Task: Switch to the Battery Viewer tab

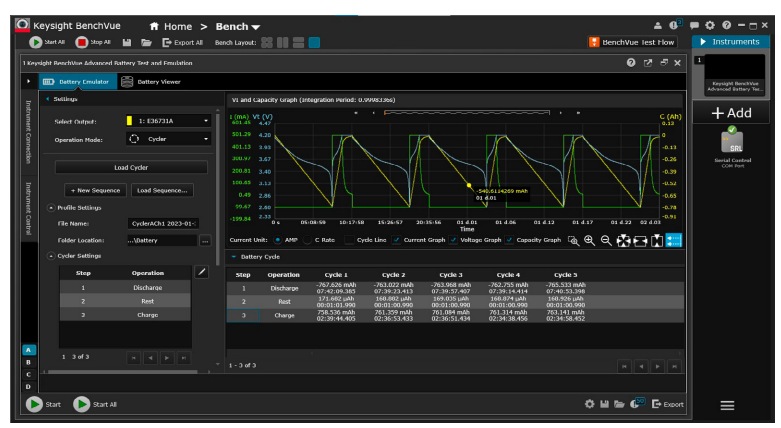Action: coord(151,81)
